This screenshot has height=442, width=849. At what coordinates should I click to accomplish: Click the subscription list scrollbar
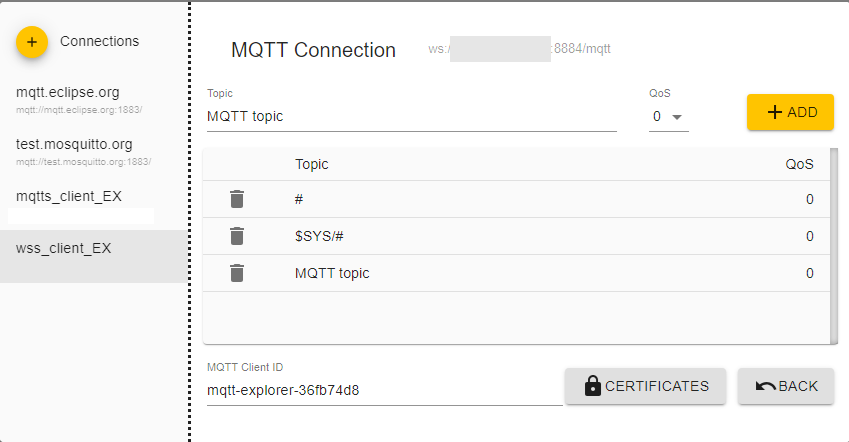click(x=834, y=245)
